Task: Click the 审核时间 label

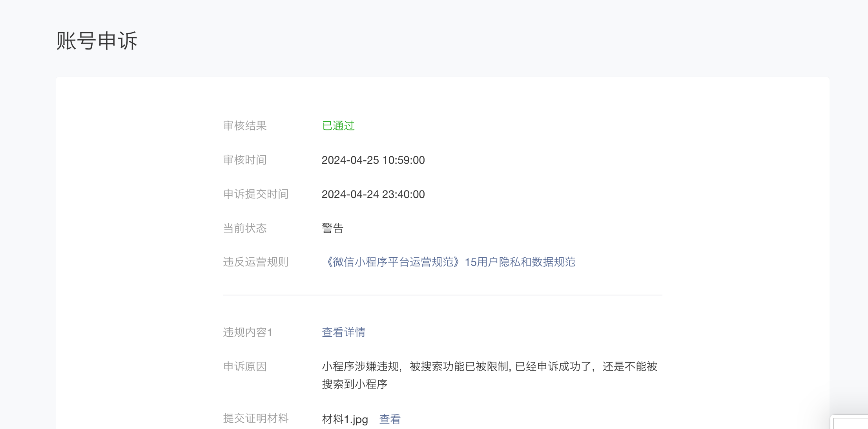Action: point(245,160)
